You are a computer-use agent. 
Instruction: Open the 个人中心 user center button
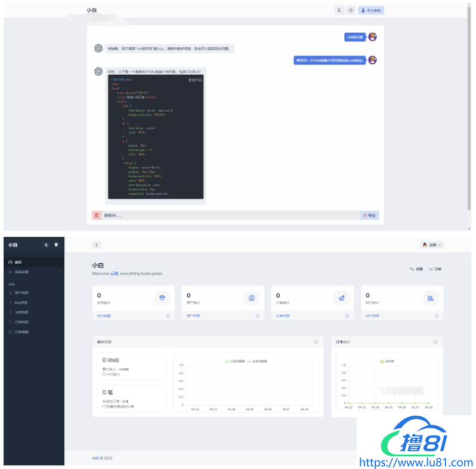[x=370, y=10]
